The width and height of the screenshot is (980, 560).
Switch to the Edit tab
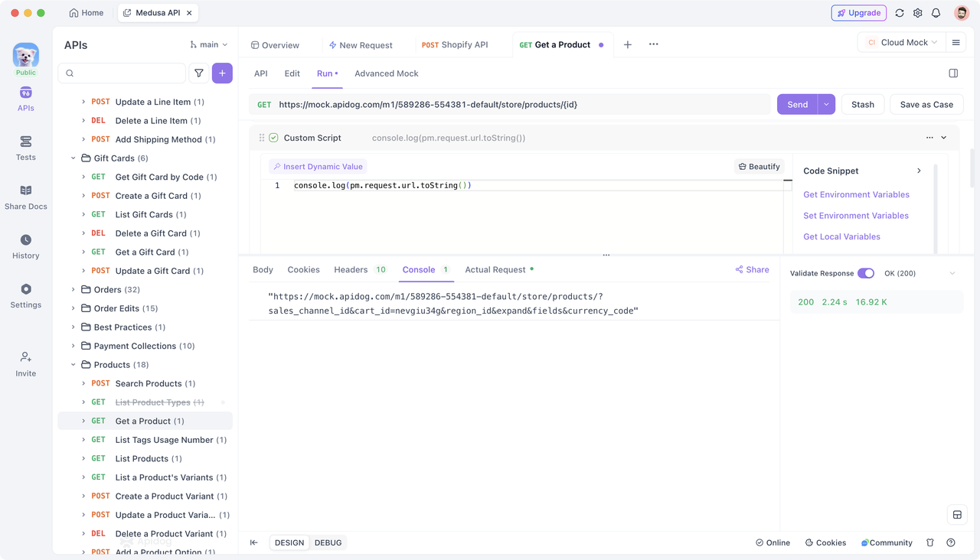tap(292, 73)
